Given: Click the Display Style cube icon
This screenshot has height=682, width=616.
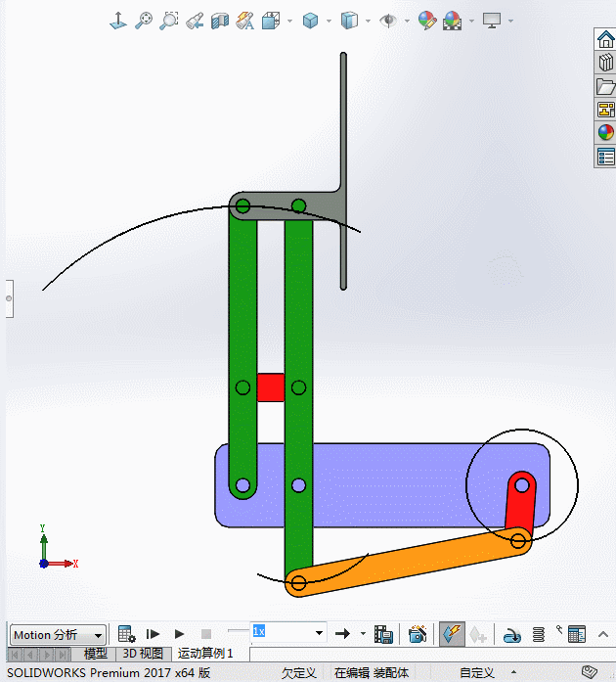Looking at the screenshot, I should (310, 21).
